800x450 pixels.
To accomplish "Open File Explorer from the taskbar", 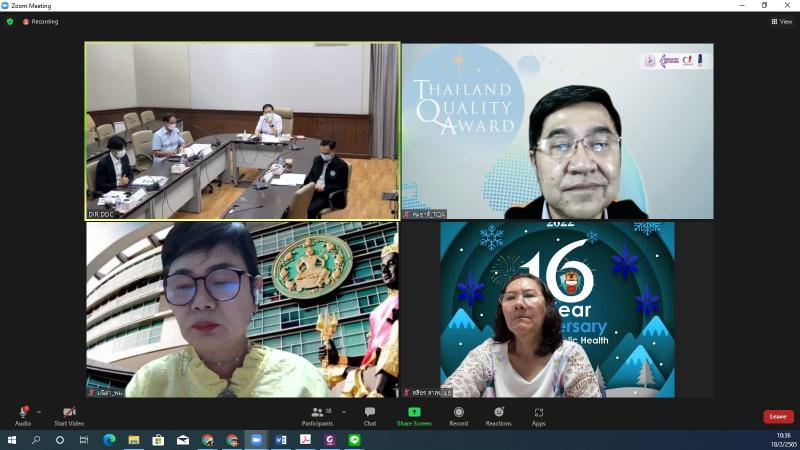I will tap(134, 440).
